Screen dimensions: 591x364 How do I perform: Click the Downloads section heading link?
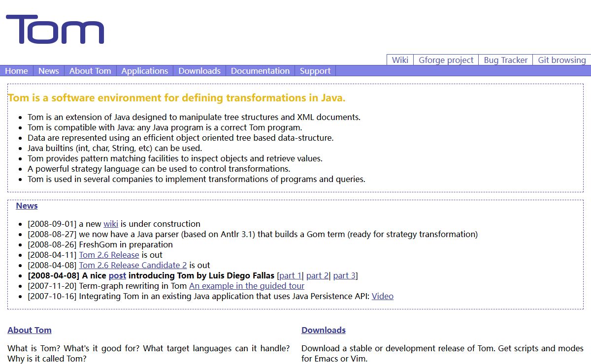[324, 330]
